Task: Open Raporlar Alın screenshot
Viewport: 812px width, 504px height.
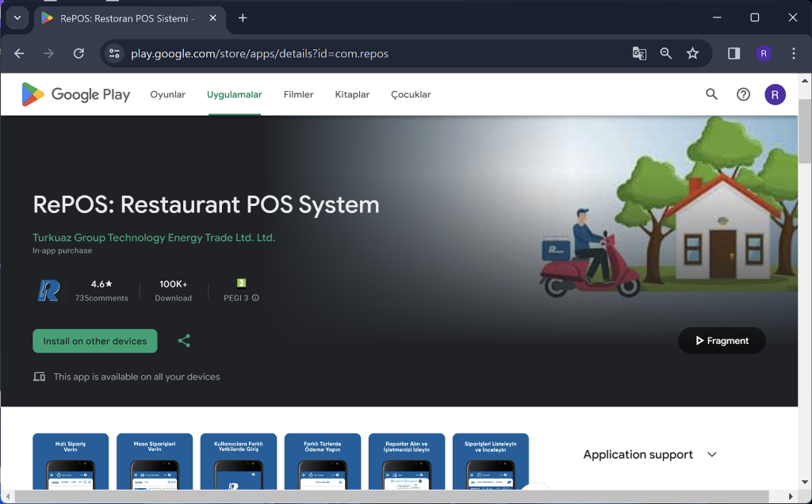Action: [407, 461]
